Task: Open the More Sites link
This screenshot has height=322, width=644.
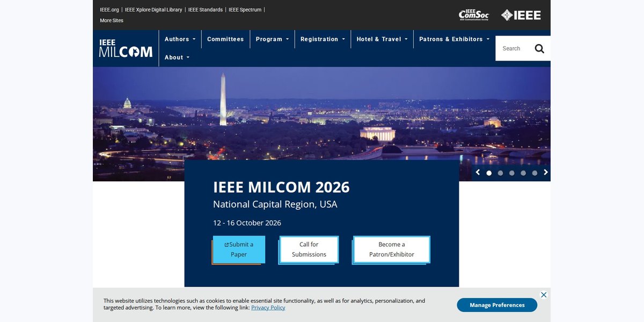Action: (x=112, y=20)
